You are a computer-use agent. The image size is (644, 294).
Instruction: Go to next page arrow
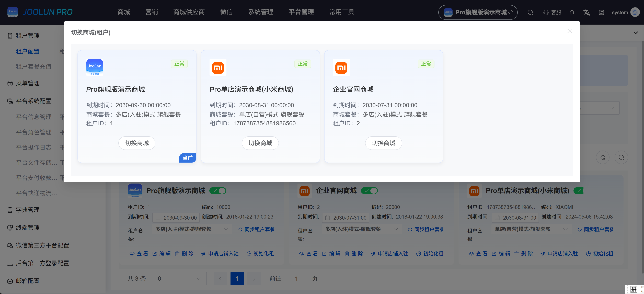tap(254, 278)
